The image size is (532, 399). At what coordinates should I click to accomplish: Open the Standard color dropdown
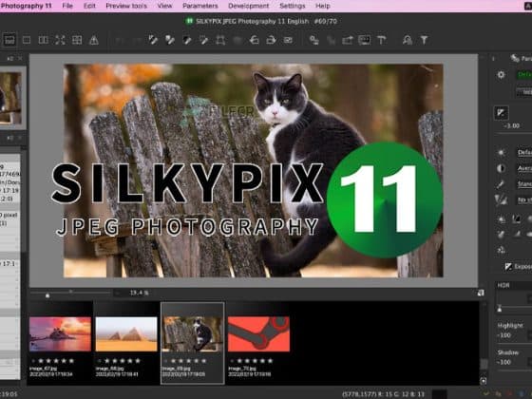pyautogui.click(x=524, y=184)
